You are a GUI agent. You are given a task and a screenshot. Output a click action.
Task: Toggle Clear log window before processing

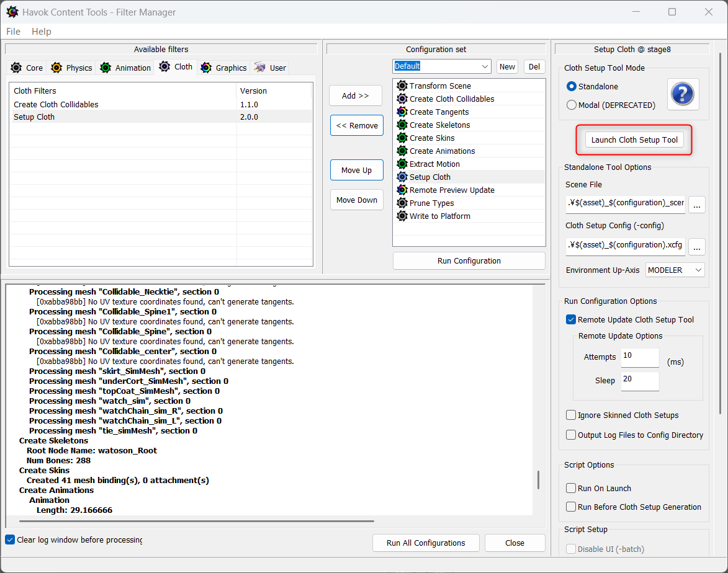pyautogui.click(x=10, y=540)
